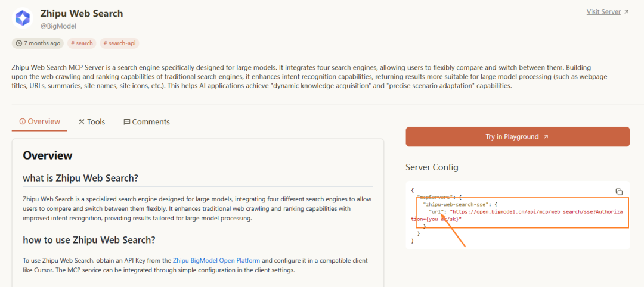Select the # search-api tag

coord(119,43)
